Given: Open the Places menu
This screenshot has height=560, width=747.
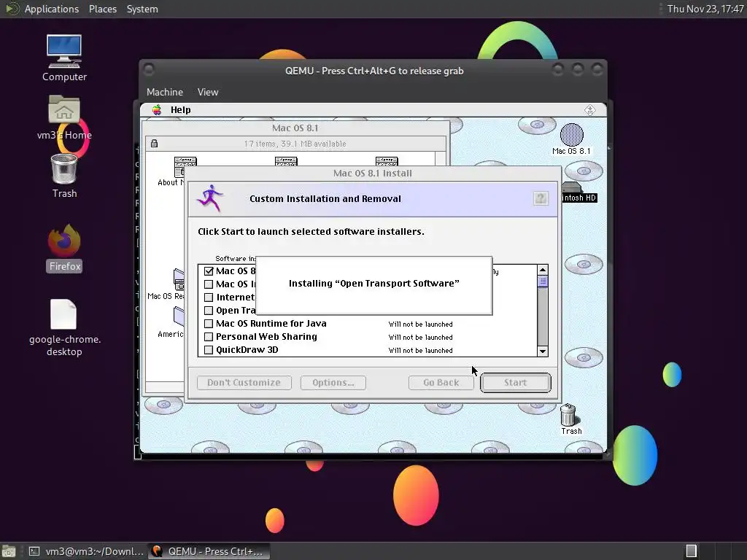Looking at the screenshot, I should [x=103, y=9].
